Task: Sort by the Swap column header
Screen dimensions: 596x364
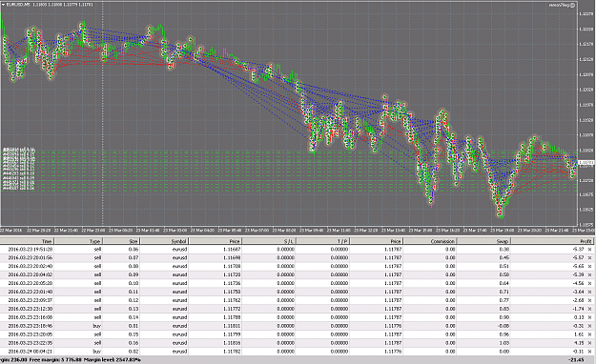Action: point(483,241)
